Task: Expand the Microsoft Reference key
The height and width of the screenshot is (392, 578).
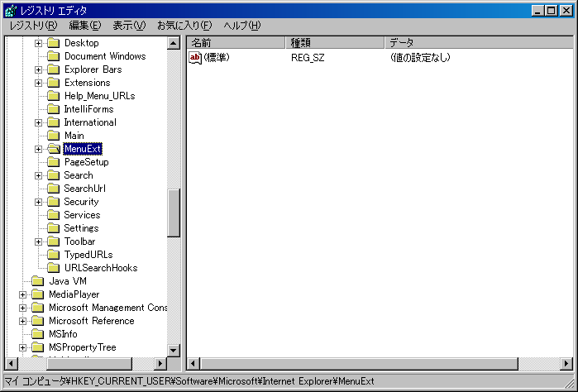Action: [x=22, y=321]
